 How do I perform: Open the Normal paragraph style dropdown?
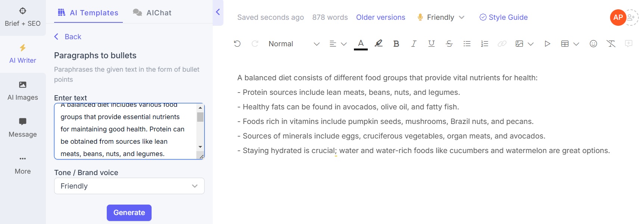[x=294, y=44]
